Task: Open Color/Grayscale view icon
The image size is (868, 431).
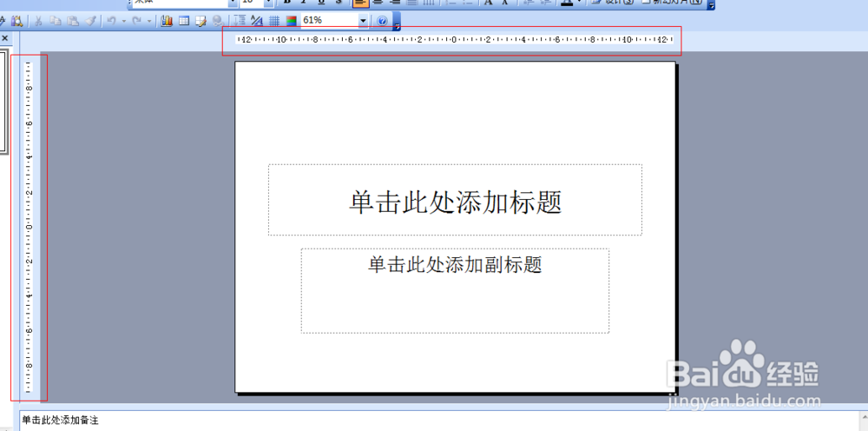Action: pyautogui.click(x=291, y=21)
